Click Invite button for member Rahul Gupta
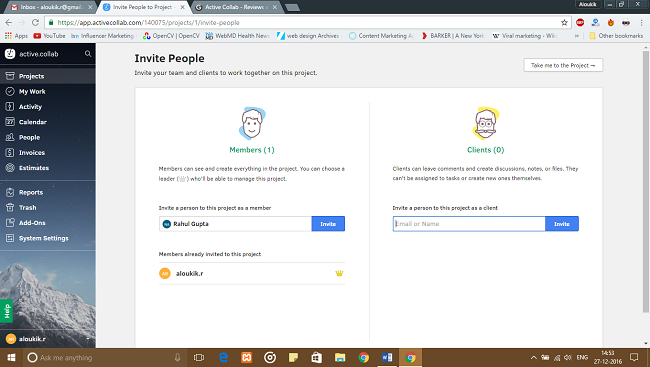The width and height of the screenshot is (650, 367). pyautogui.click(x=328, y=224)
